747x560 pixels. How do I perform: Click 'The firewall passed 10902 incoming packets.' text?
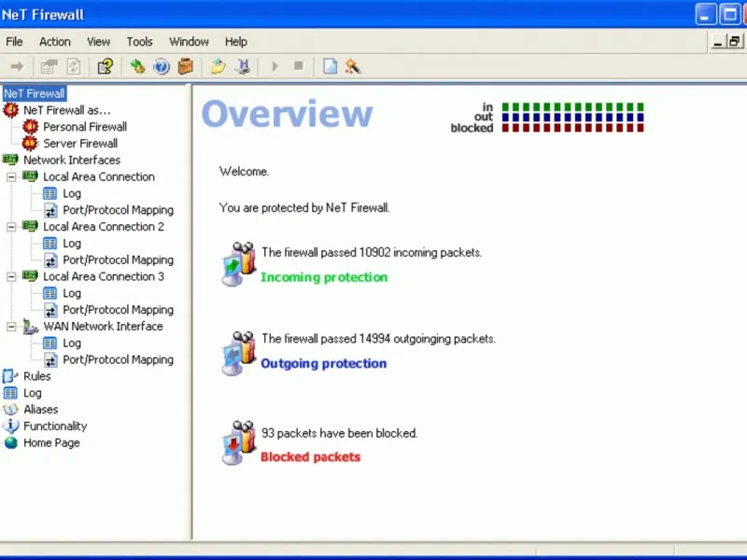click(372, 252)
